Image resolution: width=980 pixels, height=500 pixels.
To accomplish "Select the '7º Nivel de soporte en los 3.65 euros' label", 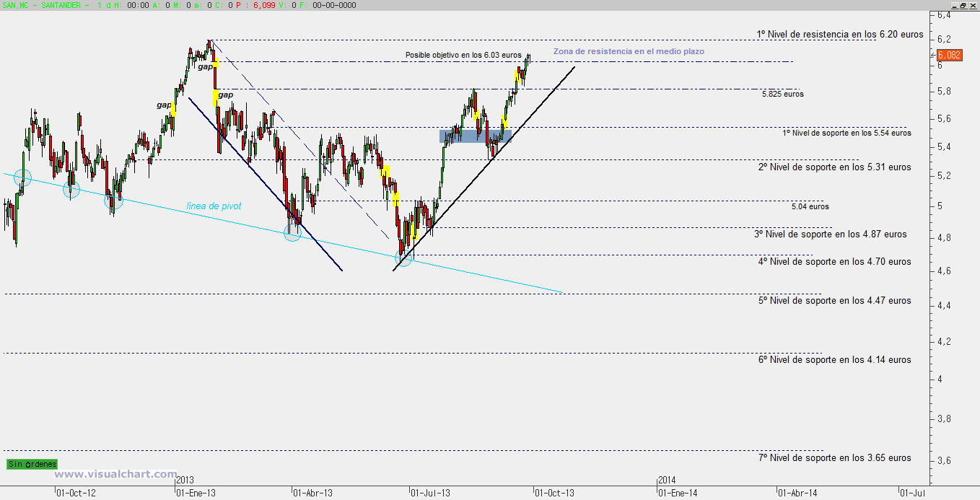I will [834, 458].
